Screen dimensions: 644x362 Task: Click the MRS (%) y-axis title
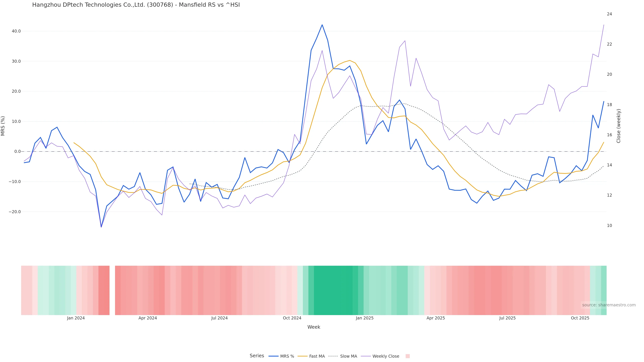pos(3,126)
